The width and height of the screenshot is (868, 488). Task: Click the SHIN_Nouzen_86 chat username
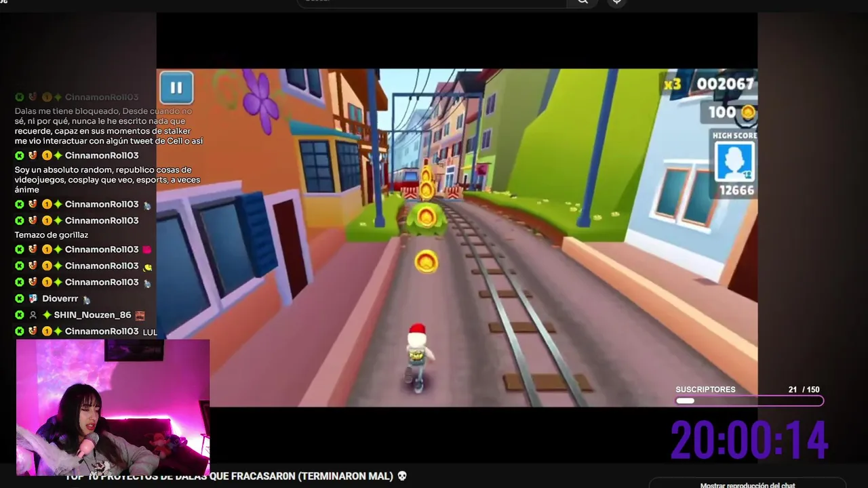(x=92, y=314)
